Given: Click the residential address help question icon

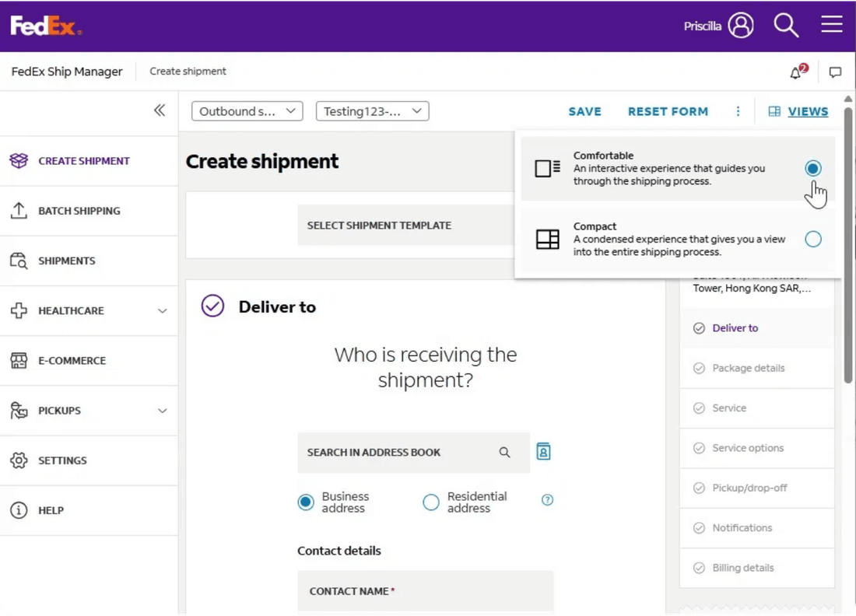Looking at the screenshot, I should click(x=547, y=500).
